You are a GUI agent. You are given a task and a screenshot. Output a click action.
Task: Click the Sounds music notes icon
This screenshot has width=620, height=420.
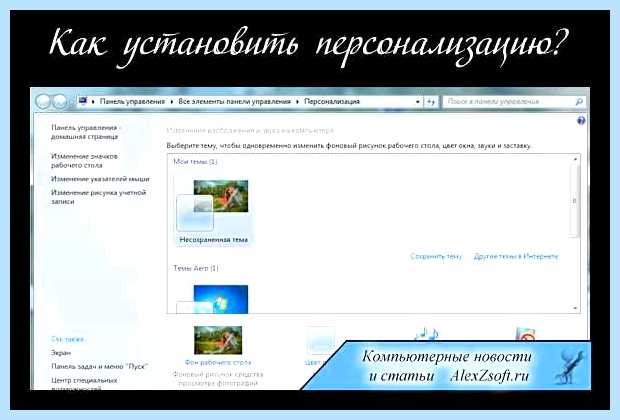(x=426, y=334)
